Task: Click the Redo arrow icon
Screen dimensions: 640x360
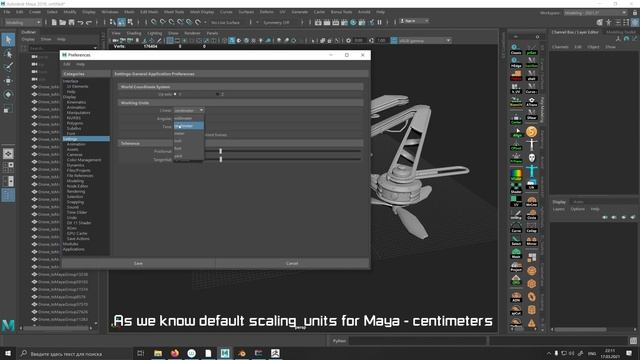Action: (89, 22)
